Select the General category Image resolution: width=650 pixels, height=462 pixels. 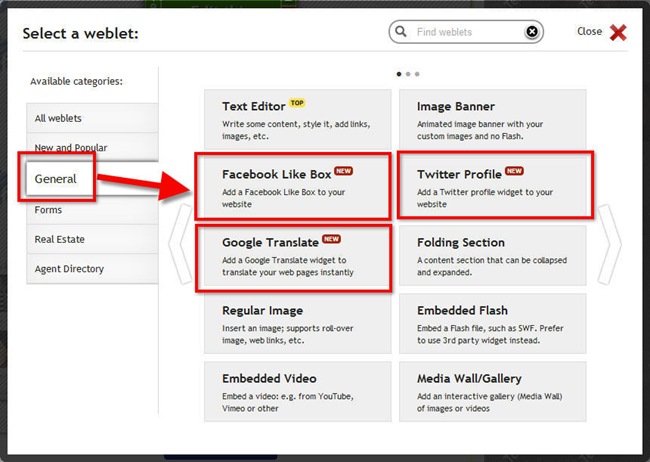pos(92,179)
